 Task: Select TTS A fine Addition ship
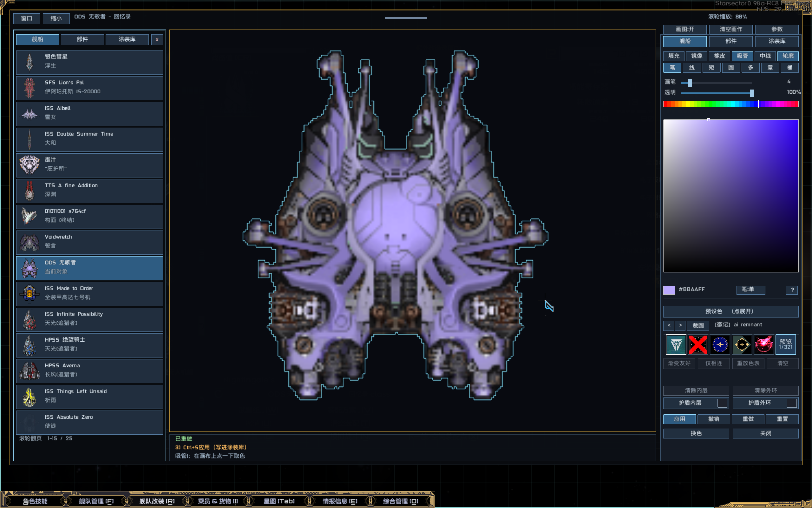tap(89, 191)
